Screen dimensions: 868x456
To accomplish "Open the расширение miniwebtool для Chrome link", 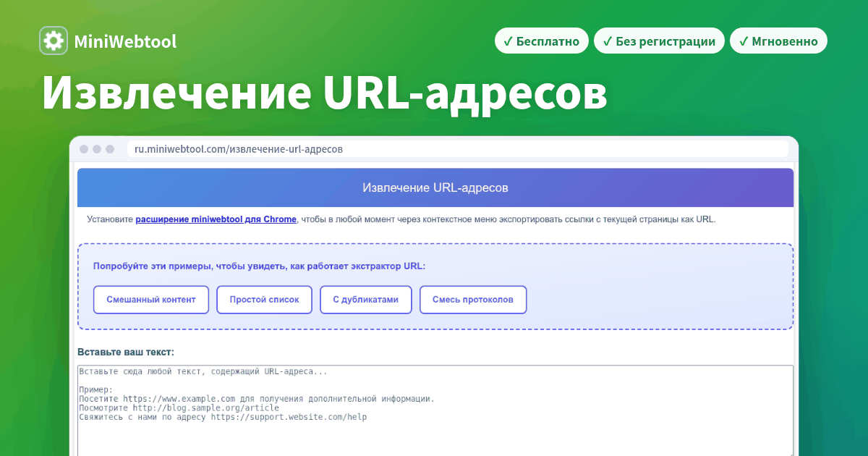I will click(x=216, y=219).
